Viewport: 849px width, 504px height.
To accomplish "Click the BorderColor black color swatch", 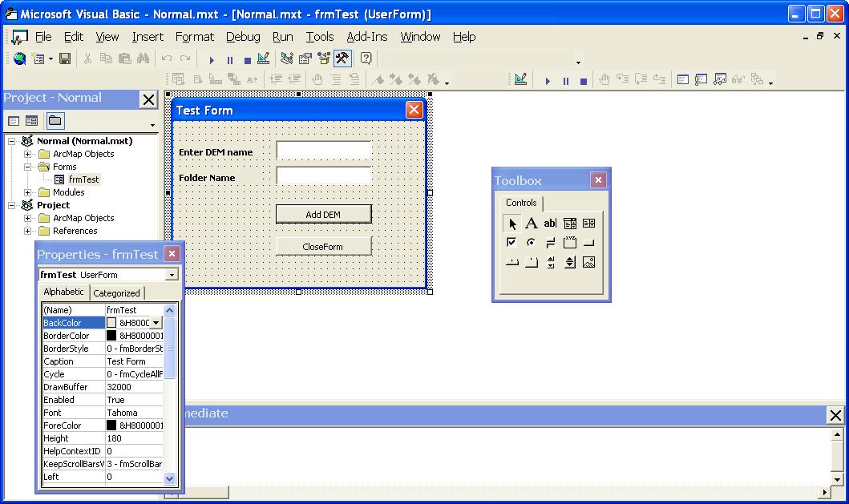I will pyautogui.click(x=111, y=336).
